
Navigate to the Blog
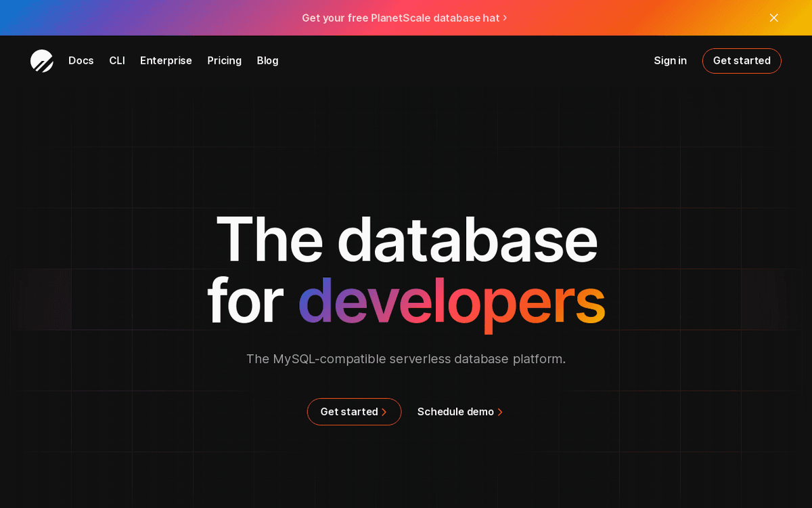click(267, 61)
